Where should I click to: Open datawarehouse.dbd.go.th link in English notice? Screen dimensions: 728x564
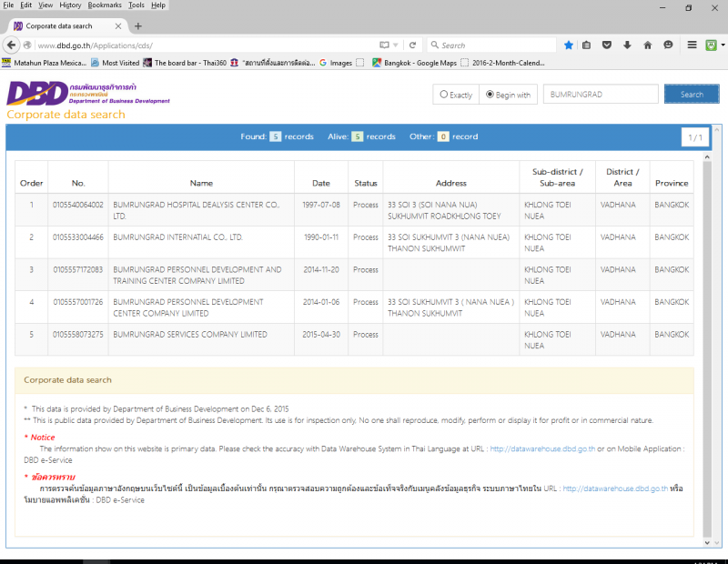(x=542, y=448)
